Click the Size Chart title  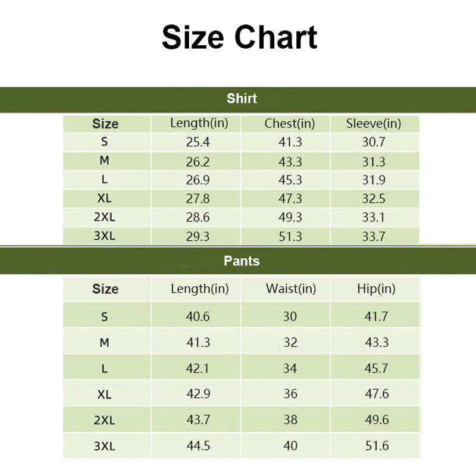pyautogui.click(x=239, y=37)
